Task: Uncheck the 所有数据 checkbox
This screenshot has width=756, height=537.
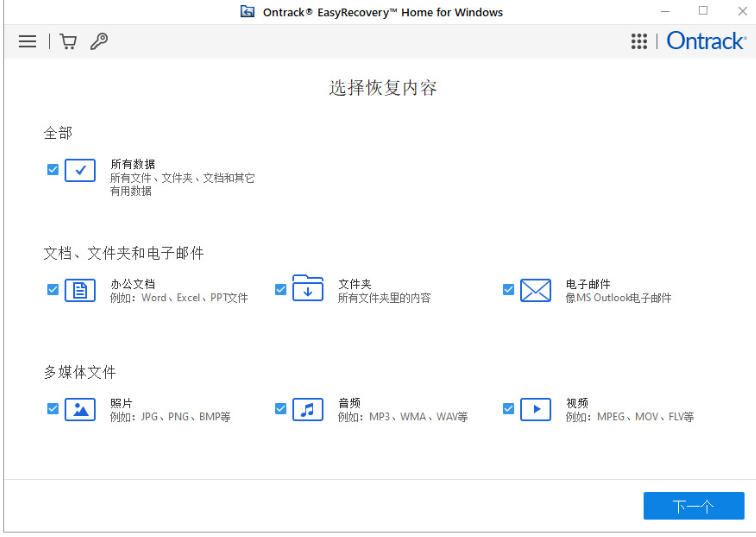Action: tap(53, 170)
